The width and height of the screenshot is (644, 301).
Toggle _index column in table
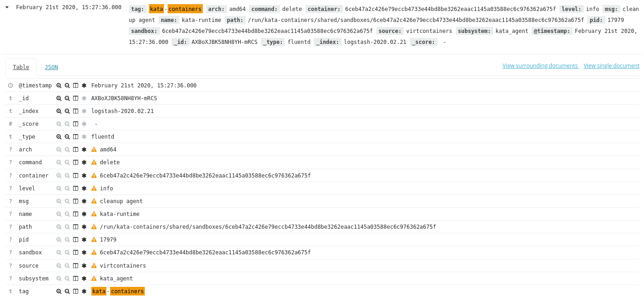pyautogui.click(x=76, y=111)
